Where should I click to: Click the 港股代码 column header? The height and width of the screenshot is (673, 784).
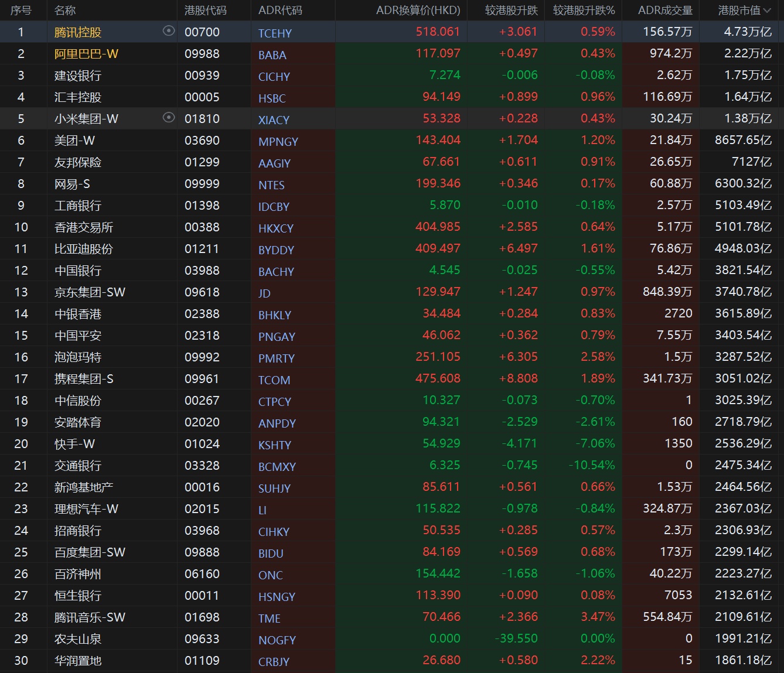coord(206,11)
